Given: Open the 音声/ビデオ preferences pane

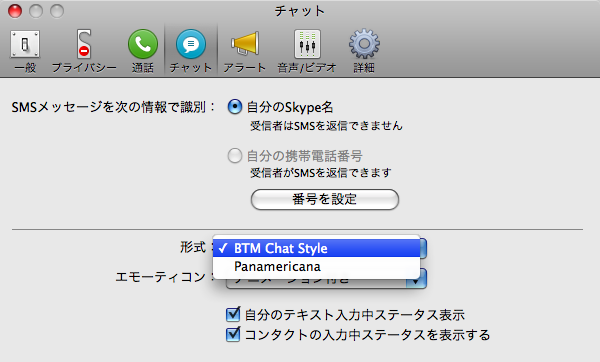Looking at the screenshot, I should pos(307,51).
